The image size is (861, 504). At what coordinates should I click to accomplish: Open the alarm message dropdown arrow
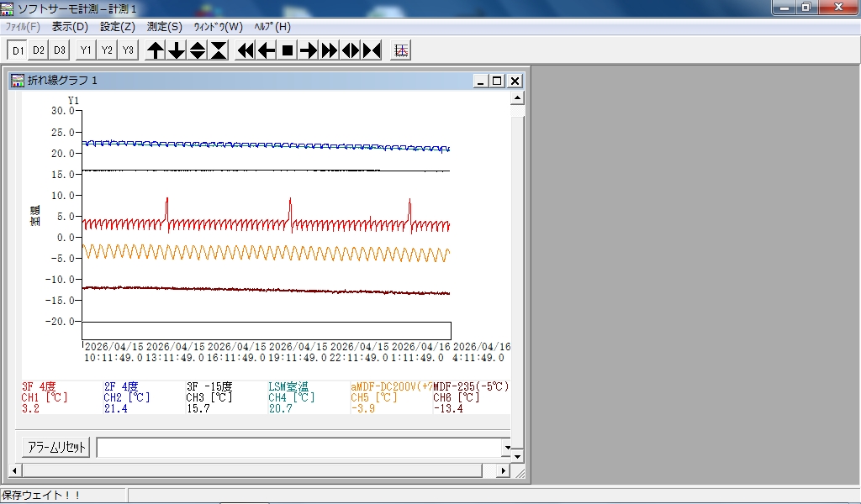(506, 447)
